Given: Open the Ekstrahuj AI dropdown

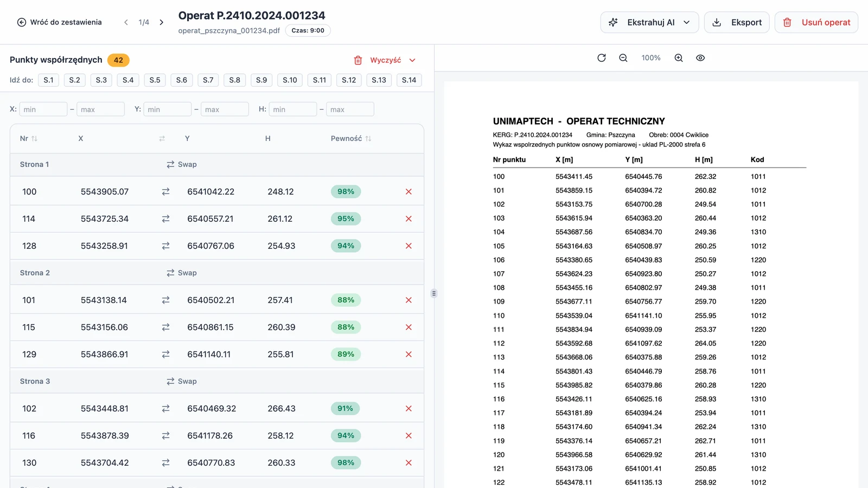Looking at the screenshot, I should (x=649, y=22).
